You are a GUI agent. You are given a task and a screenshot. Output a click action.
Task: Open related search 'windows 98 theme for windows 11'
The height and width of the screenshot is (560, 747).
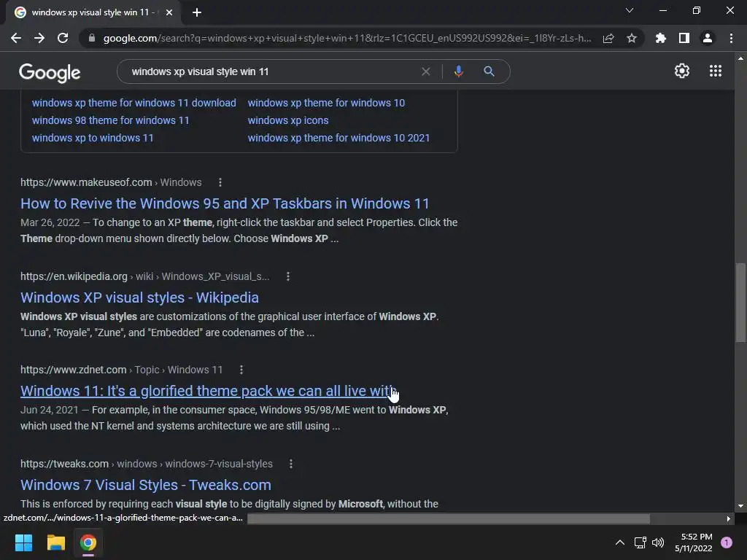point(111,120)
